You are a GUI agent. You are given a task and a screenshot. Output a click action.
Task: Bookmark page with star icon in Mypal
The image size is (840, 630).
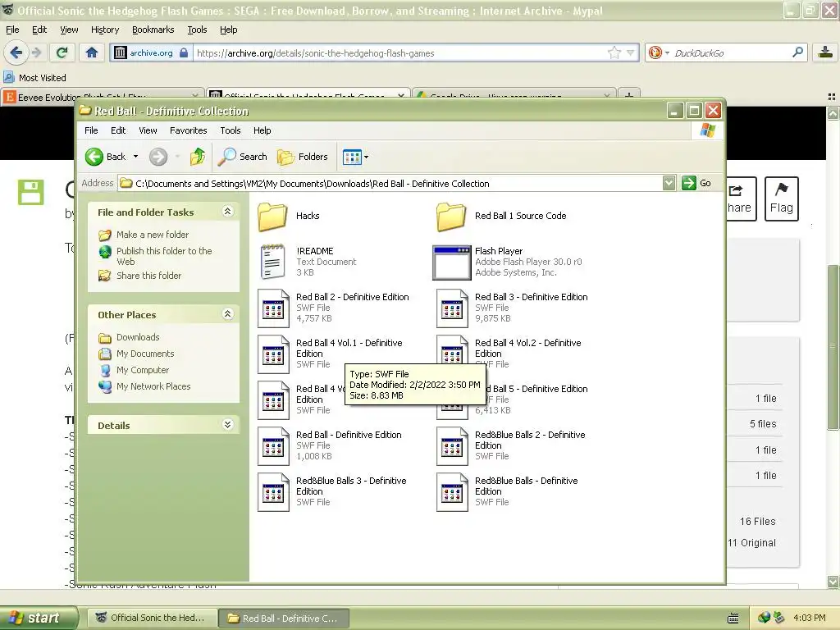(x=614, y=52)
